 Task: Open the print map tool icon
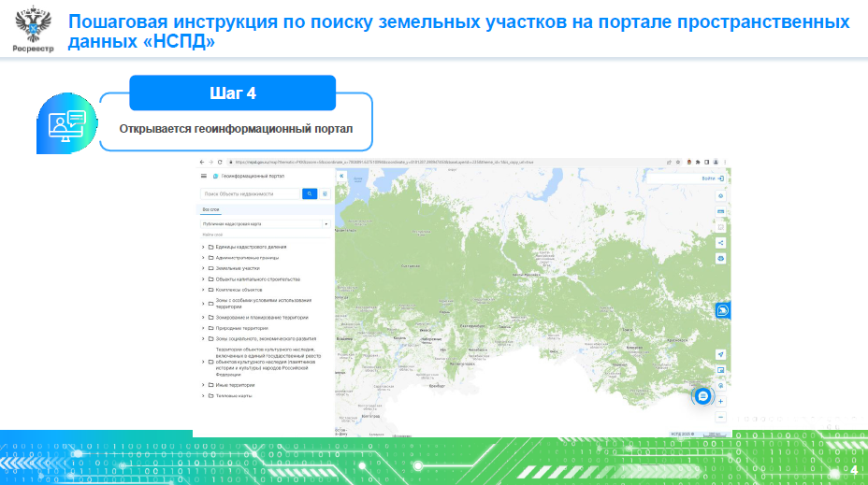[720, 258]
